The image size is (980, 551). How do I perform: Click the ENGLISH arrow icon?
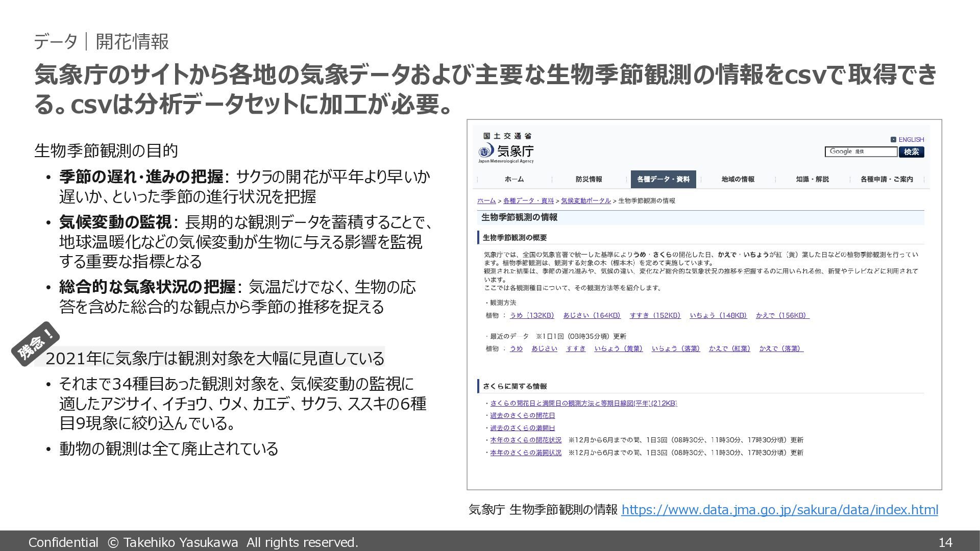[x=893, y=139]
